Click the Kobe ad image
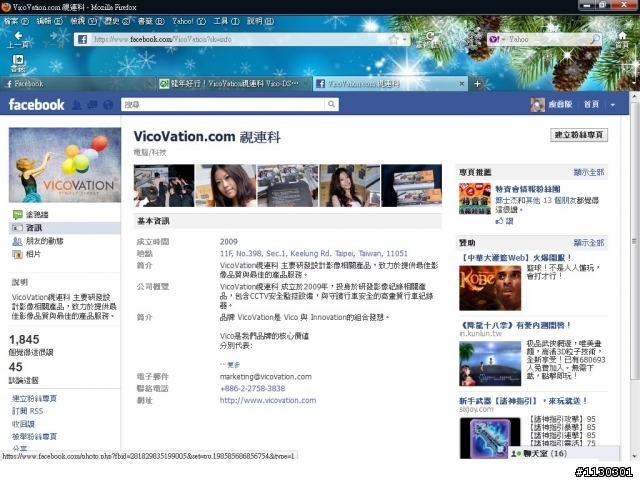Image resolution: width=640 pixels, height=480 pixels. click(490, 288)
